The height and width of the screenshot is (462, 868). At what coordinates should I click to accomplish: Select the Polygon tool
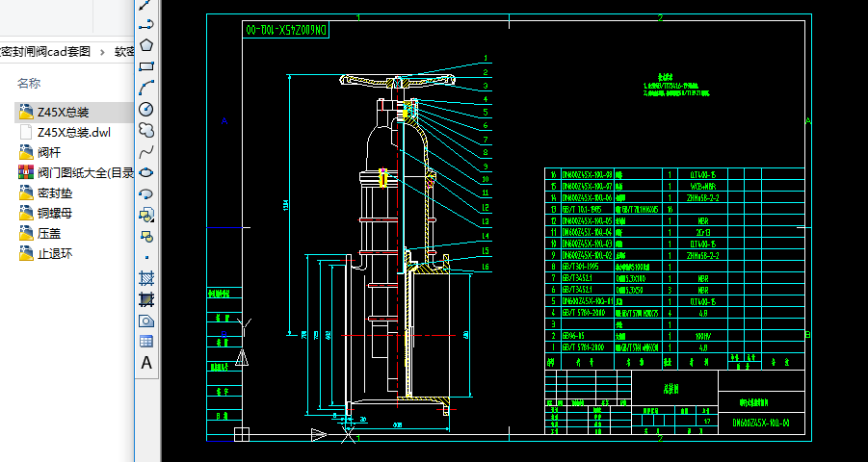pos(146,45)
